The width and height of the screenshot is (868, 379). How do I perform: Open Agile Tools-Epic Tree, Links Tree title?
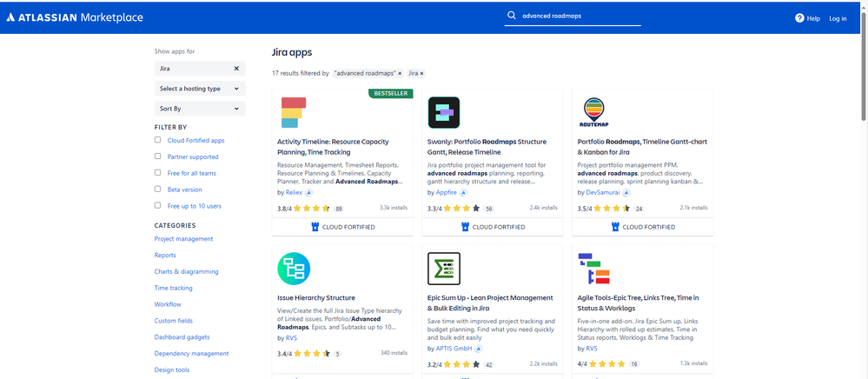click(x=638, y=303)
